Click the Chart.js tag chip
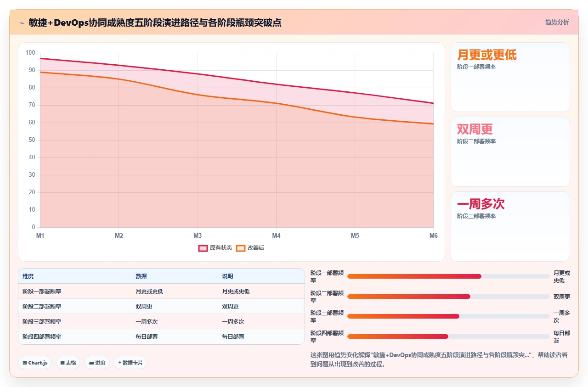 click(x=35, y=363)
